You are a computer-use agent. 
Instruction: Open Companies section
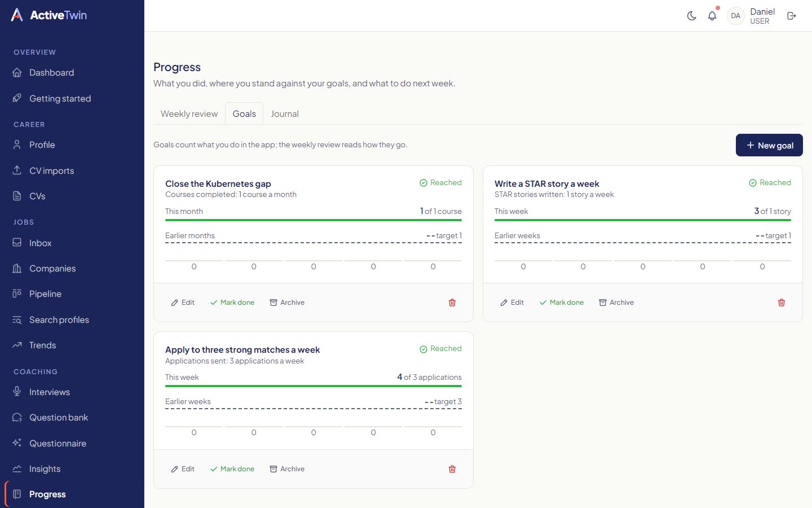(x=72, y=268)
